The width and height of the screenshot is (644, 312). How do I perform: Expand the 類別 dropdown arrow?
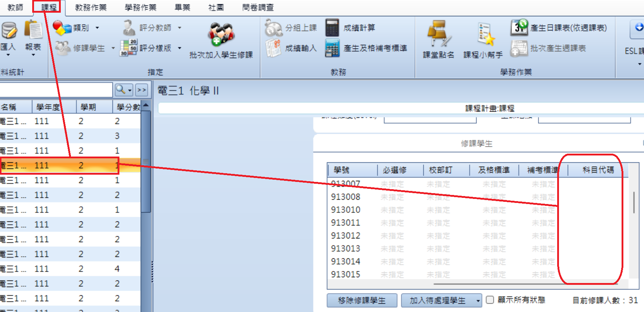97,28
